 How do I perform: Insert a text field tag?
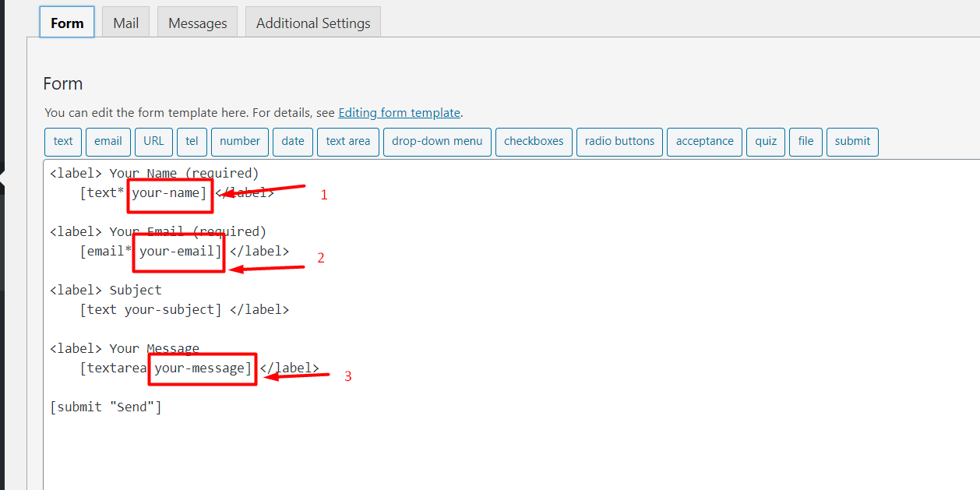click(x=63, y=142)
